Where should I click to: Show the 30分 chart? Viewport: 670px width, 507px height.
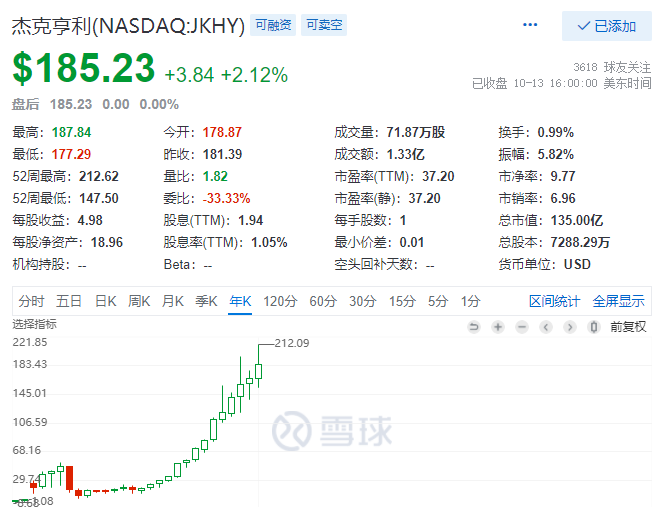coord(363,301)
